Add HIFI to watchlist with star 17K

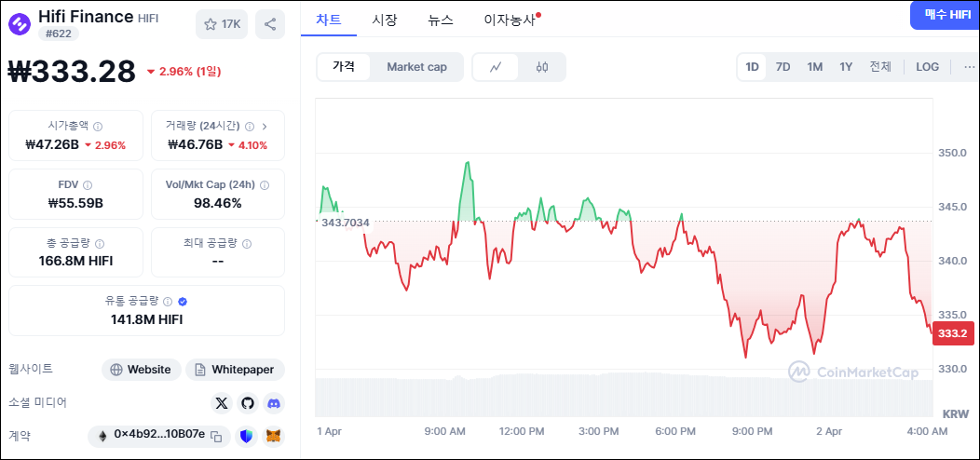(x=222, y=24)
